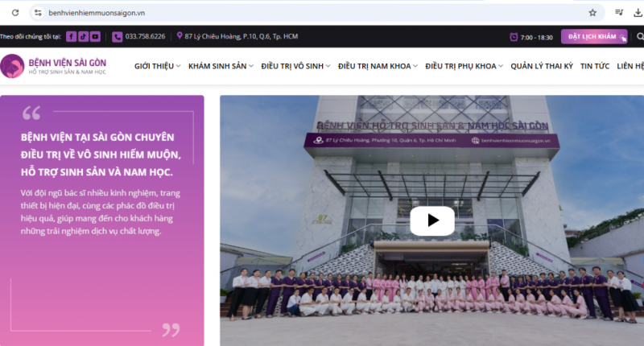Click the 033.758.6226 phone number link
644x346 pixels.
145,36
